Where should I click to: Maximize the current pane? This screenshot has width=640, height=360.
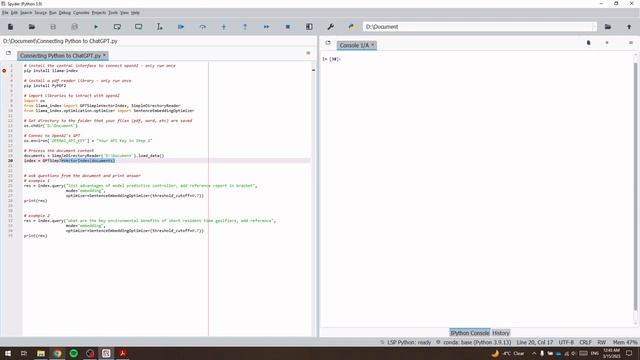point(309,27)
